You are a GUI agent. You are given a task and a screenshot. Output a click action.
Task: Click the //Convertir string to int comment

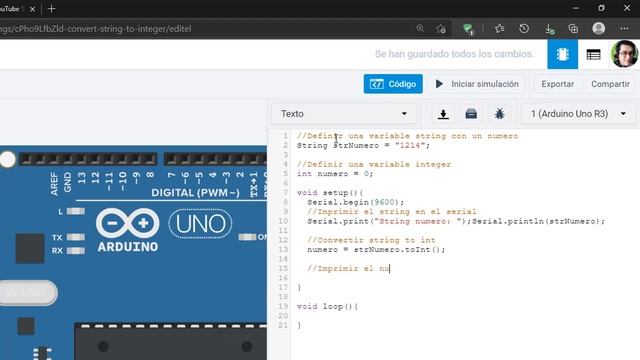[x=371, y=240]
